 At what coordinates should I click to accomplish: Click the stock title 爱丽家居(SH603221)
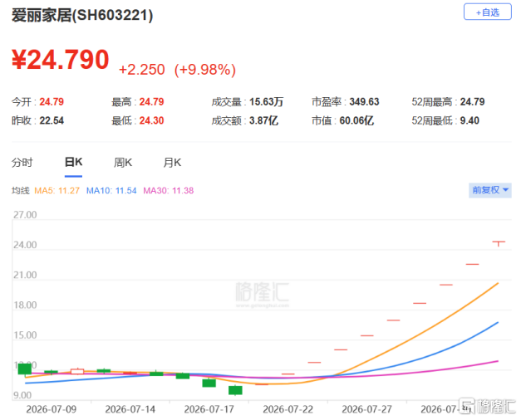pos(82,15)
